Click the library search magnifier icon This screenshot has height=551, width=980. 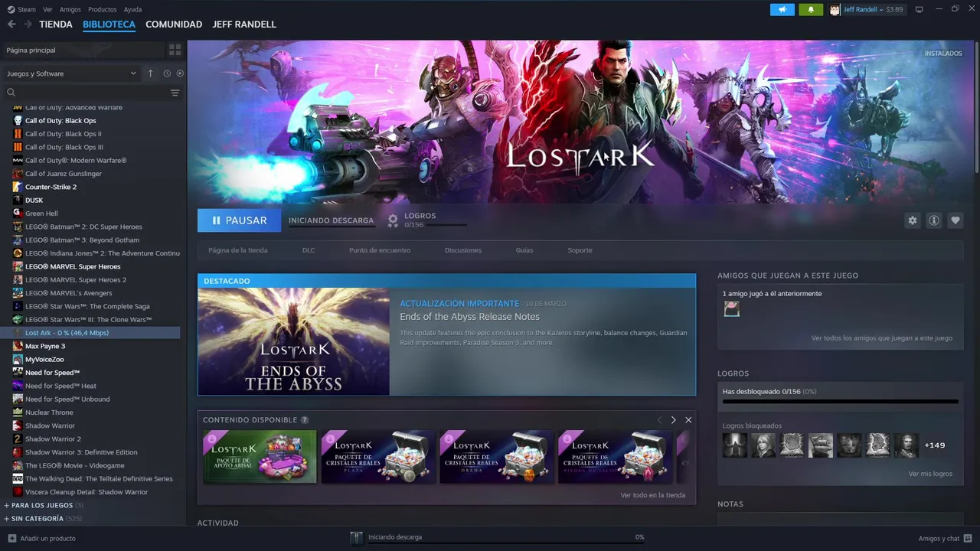pos(11,93)
